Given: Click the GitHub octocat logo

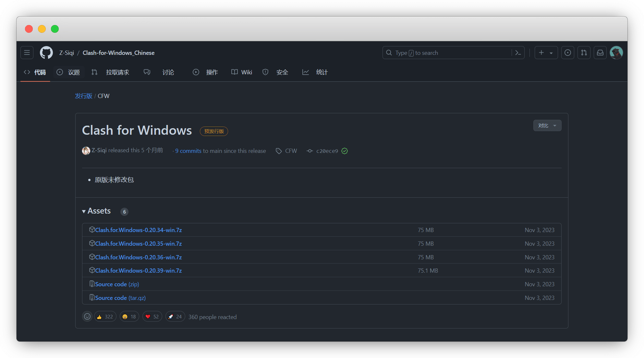Looking at the screenshot, I should click(x=46, y=53).
